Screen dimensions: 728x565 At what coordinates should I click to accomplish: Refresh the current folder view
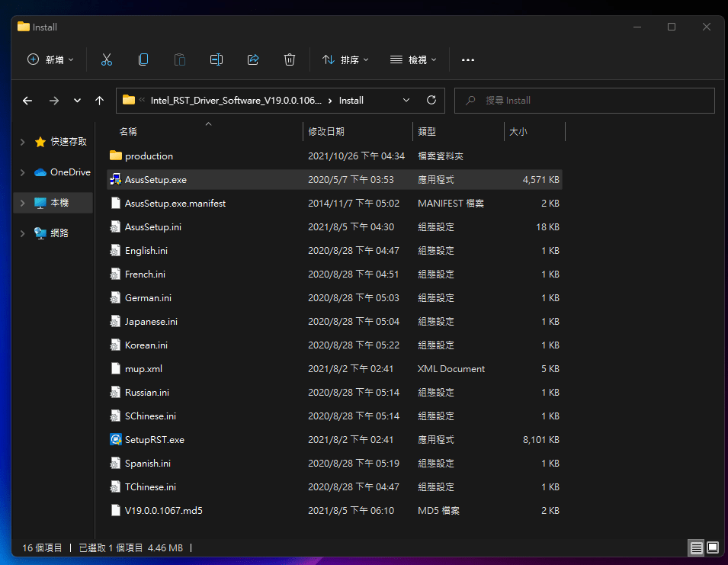point(431,100)
